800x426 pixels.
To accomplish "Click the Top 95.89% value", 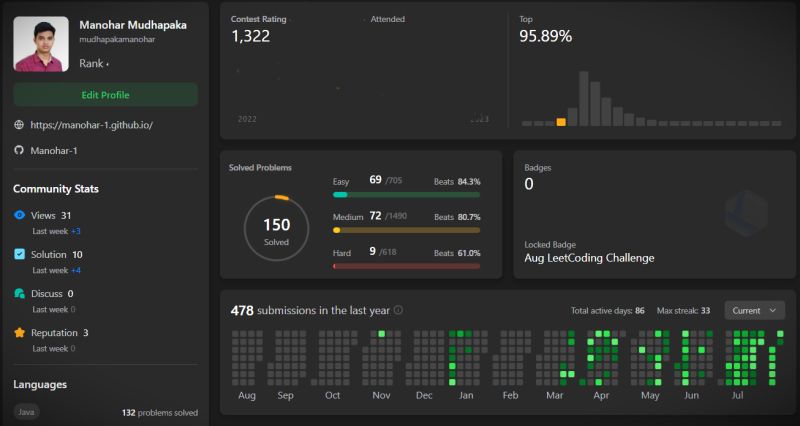I will pyautogui.click(x=545, y=36).
